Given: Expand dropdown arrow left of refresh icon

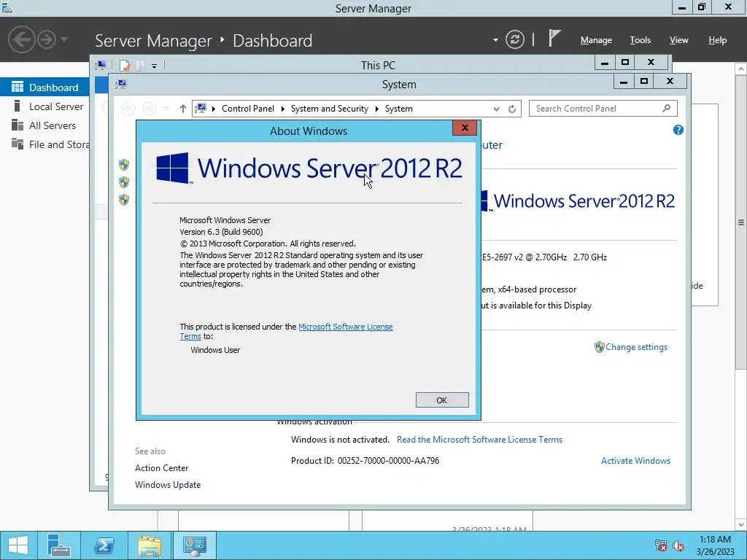Looking at the screenshot, I should click(495, 40).
